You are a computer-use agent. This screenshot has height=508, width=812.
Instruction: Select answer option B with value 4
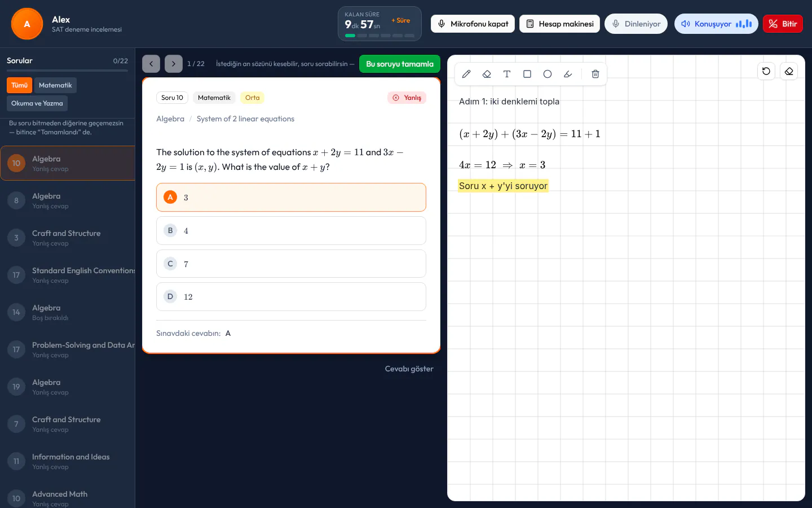coord(291,230)
